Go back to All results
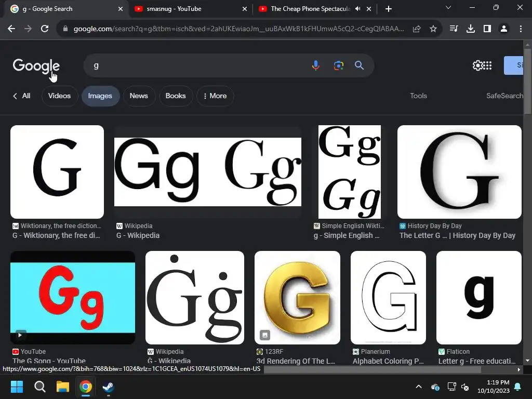This screenshot has width=532, height=399. click(x=22, y=96)
